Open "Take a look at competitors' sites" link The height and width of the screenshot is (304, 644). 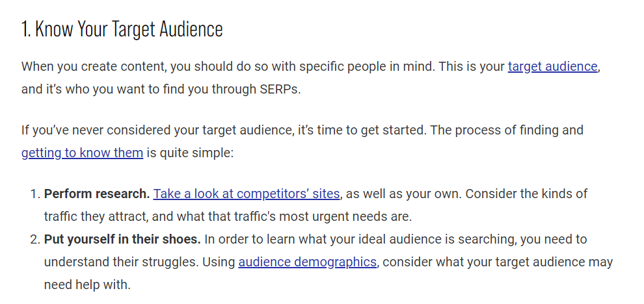(247, 194)
